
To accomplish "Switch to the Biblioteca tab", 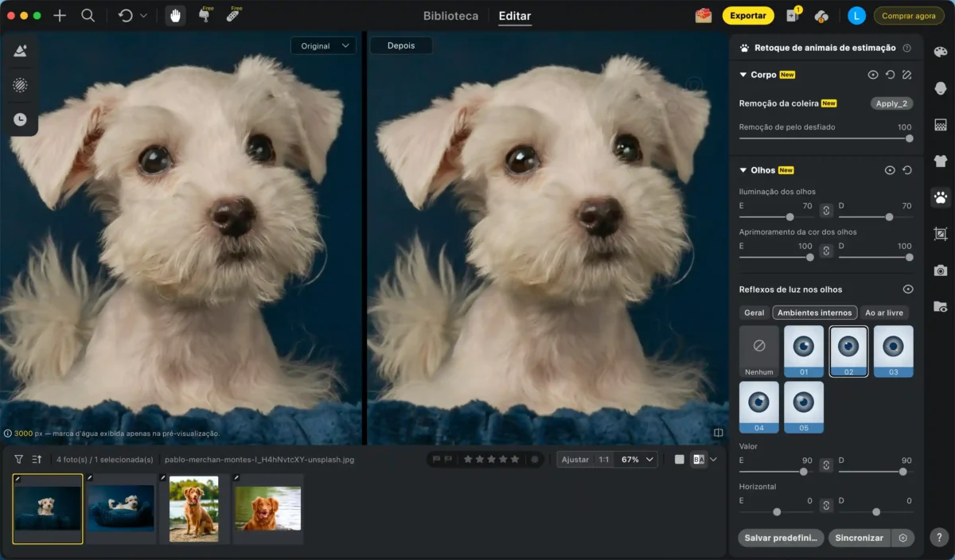I will point(450,16).
